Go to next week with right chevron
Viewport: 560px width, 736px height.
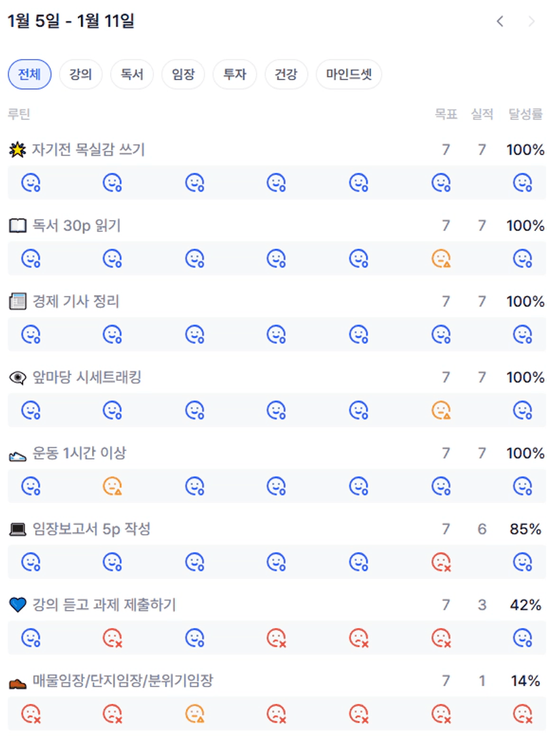click(532, 22)
